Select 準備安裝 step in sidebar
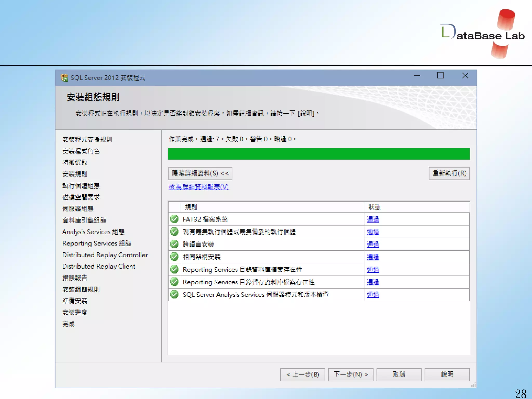Viewport: 532px width, 399px height. coord(75,301)
